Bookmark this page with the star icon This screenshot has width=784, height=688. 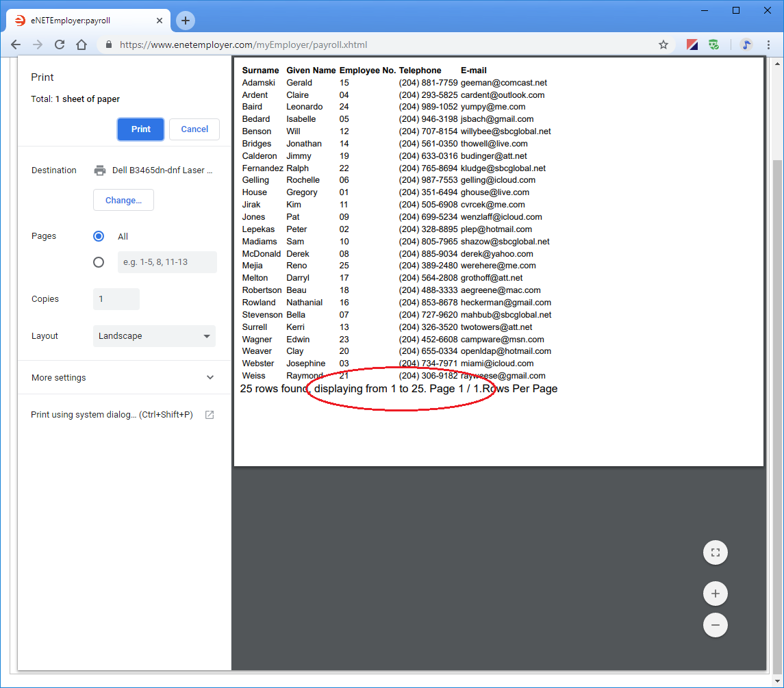pos(663,44)
